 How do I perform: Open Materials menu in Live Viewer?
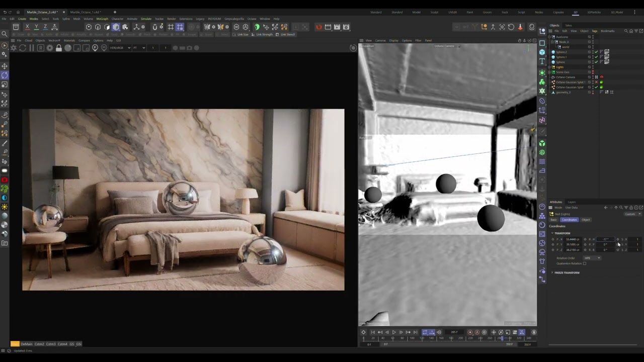pos(69,41)
